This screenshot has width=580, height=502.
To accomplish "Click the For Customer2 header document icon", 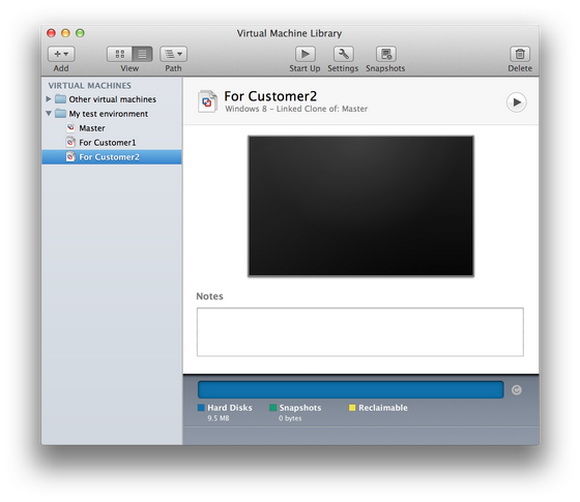I will pos(207,101).
